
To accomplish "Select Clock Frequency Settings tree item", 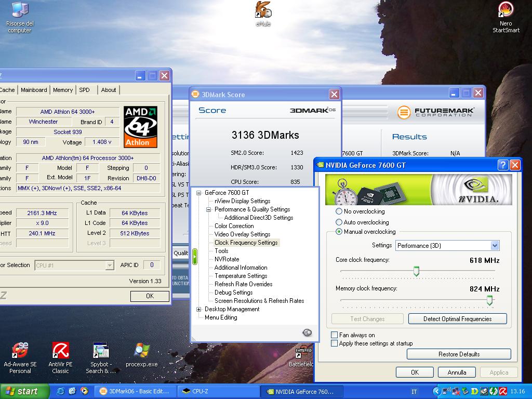I will [246, 242].
